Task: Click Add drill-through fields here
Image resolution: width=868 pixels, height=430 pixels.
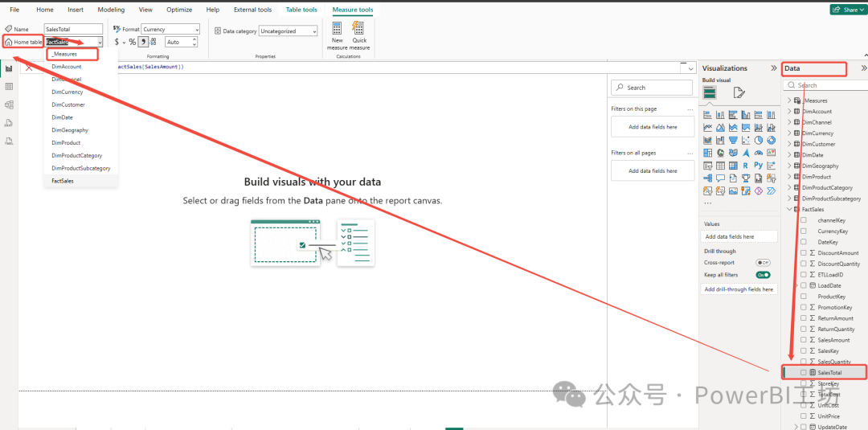Action: click(739, 289)
